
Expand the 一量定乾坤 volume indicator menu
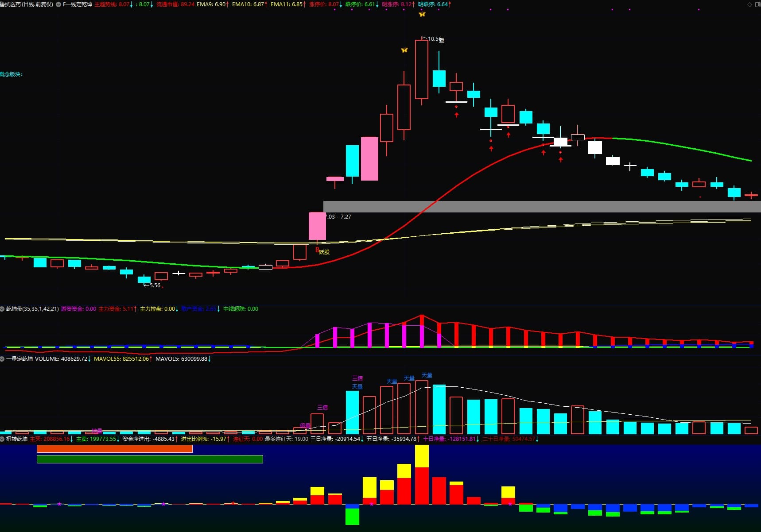click(x=2, y=359)
